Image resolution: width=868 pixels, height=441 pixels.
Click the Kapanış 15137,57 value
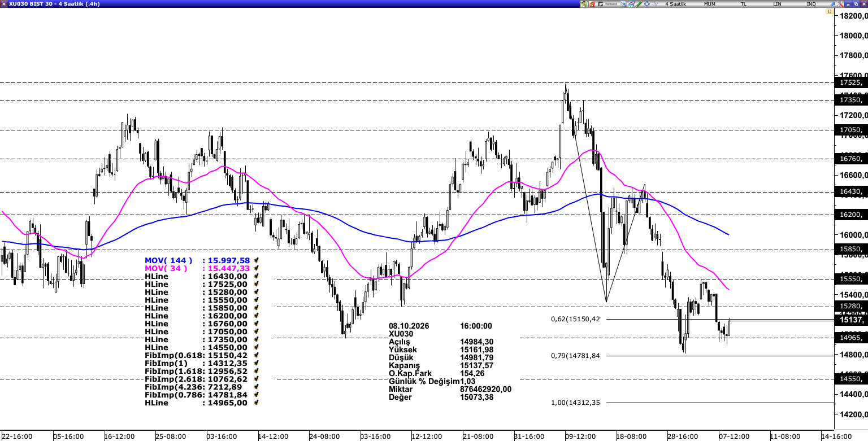(476, 365)
